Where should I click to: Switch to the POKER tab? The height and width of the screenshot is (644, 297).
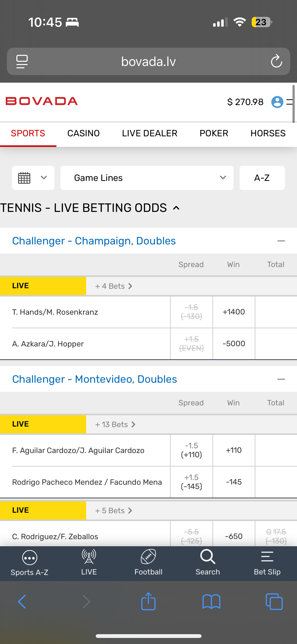[x=214, y=133]
